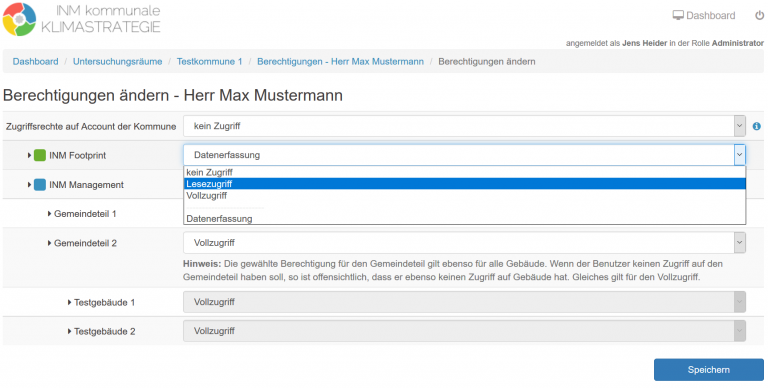Image resolution: width=768 pixels, height=388 pixels.
Task: Click the blue info icon
Action: [x=756, y=126]
